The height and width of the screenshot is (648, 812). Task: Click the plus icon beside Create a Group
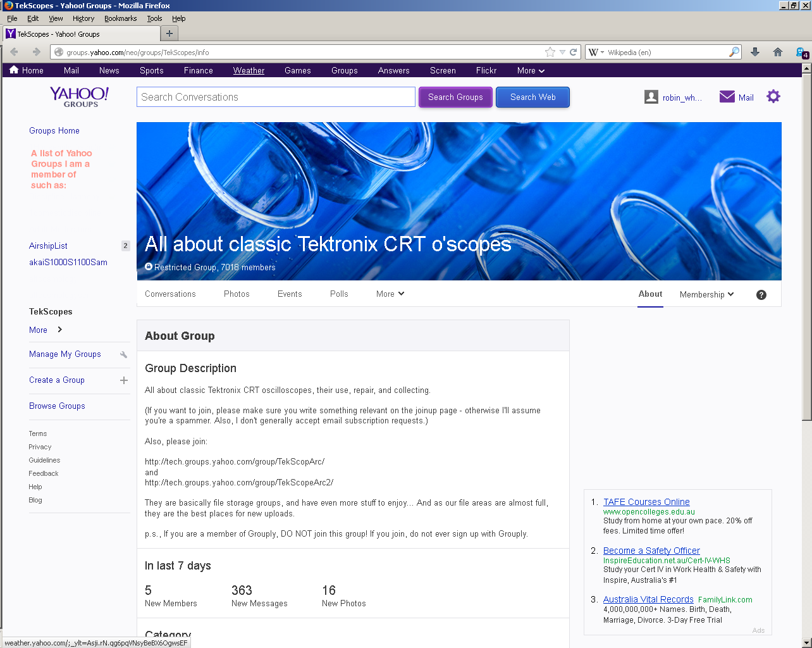click(124, 380)
